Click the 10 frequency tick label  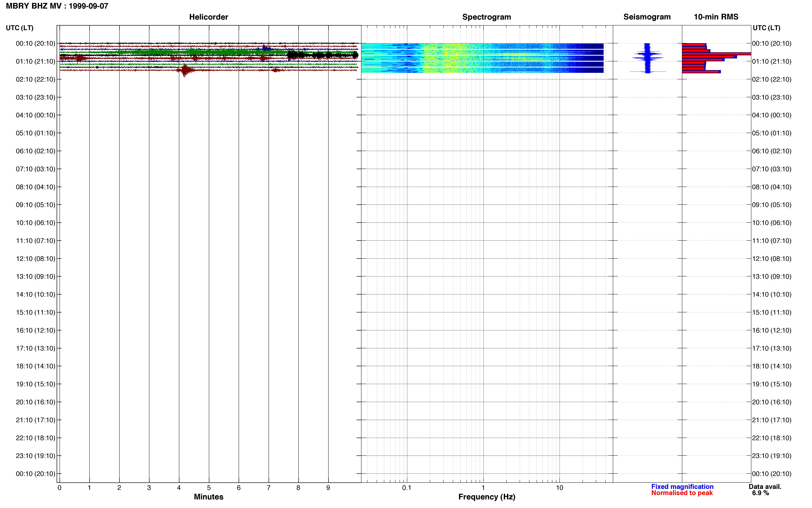click(x=559, y=487)
